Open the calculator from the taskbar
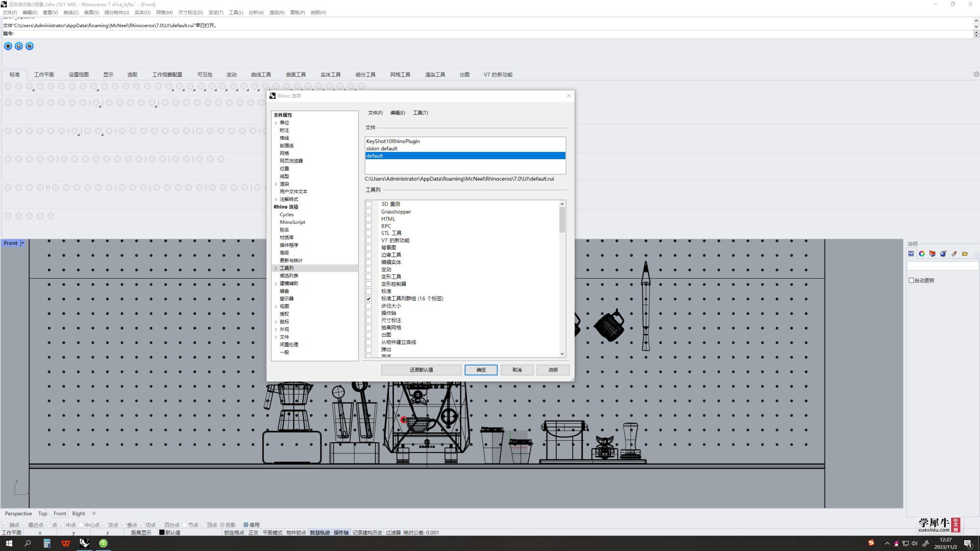 47,543
